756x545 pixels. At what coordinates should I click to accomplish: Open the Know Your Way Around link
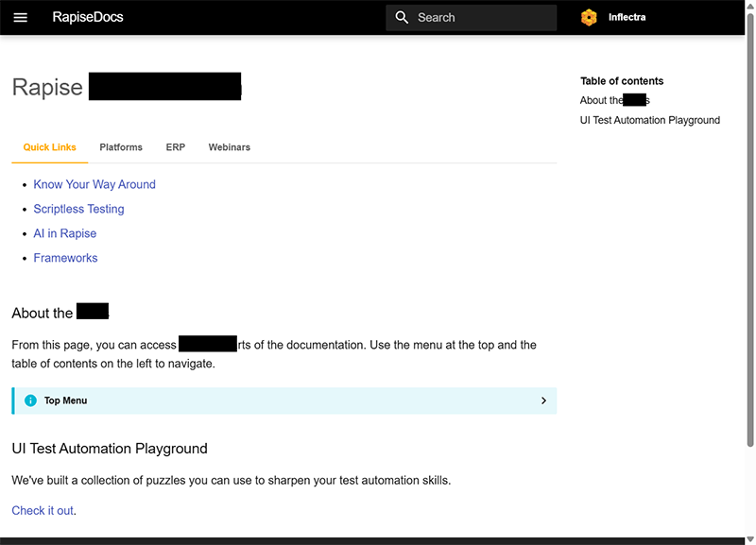pos(94,184)
